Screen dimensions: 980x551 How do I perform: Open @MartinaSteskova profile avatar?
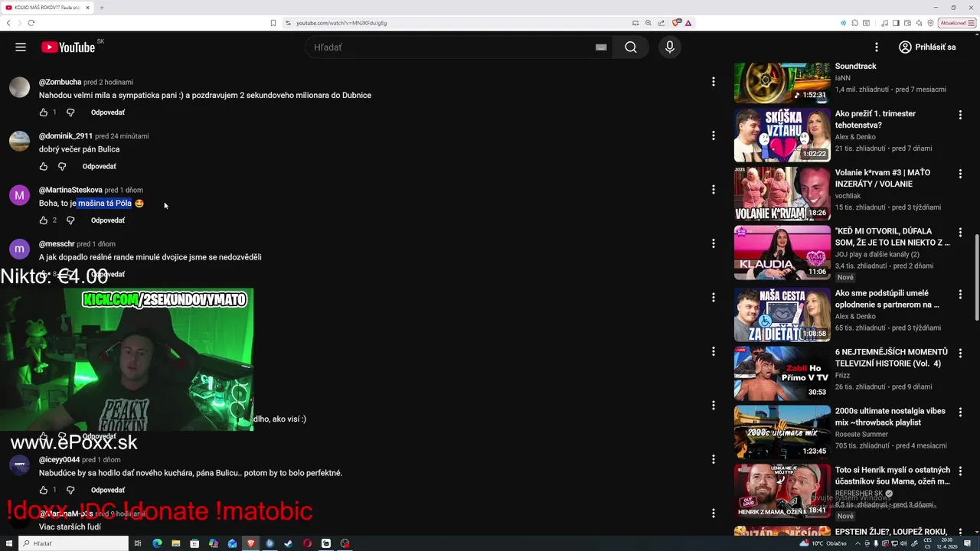(19, 195)
